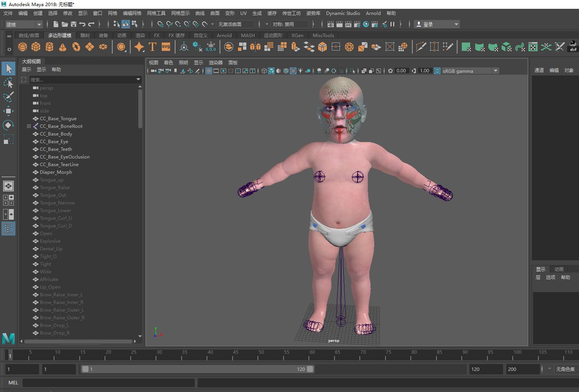This screenshot has width=579, height=392.
Task: Open the 无激活曲面 live surface field
Action: point(235,24)
